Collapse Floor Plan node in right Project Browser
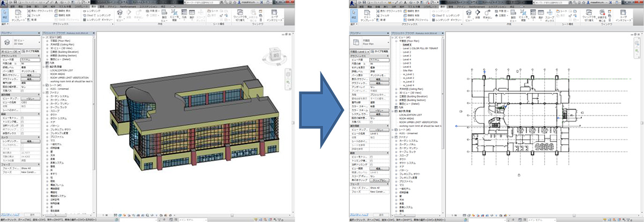Viewport: 644px width, 222px height. 396,41
